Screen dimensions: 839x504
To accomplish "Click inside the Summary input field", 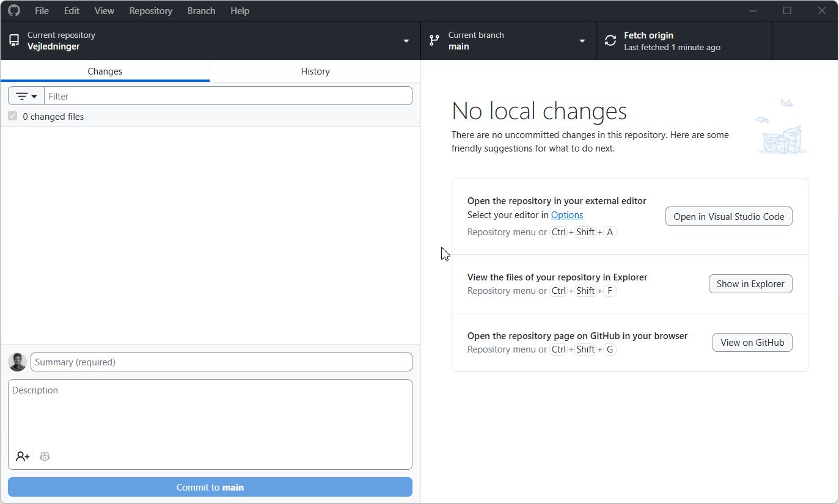I will coord(221,362).
